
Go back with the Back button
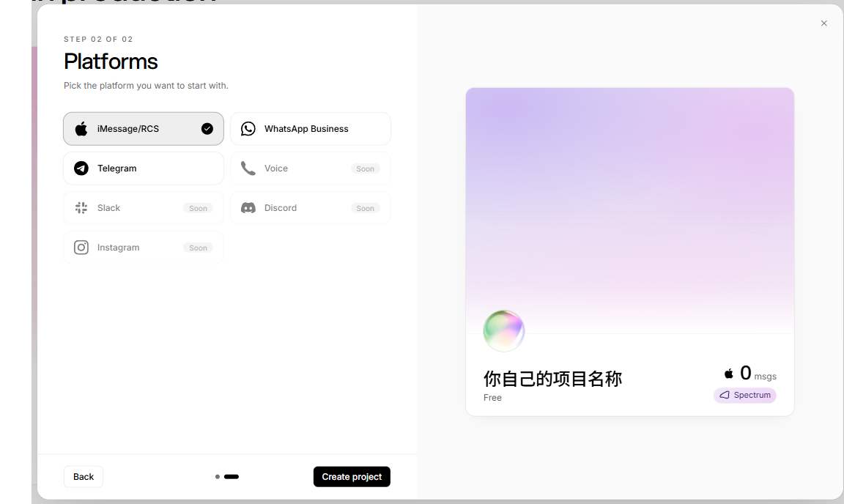(x=84, y=477)
